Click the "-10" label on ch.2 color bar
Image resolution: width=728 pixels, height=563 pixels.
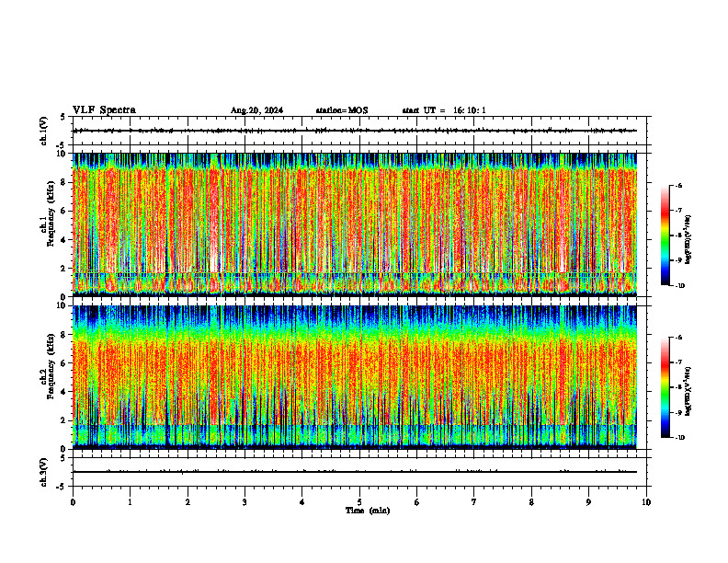coord(680,438)
